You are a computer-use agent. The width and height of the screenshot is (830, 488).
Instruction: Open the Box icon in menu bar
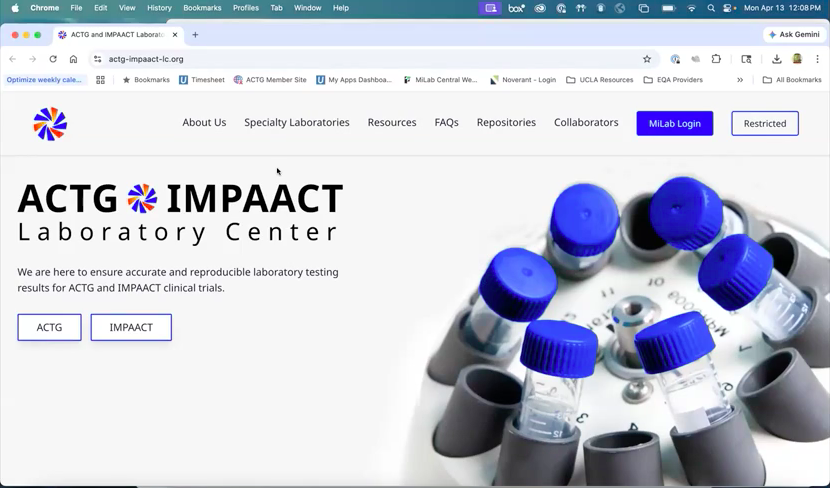tap(516, 8)
